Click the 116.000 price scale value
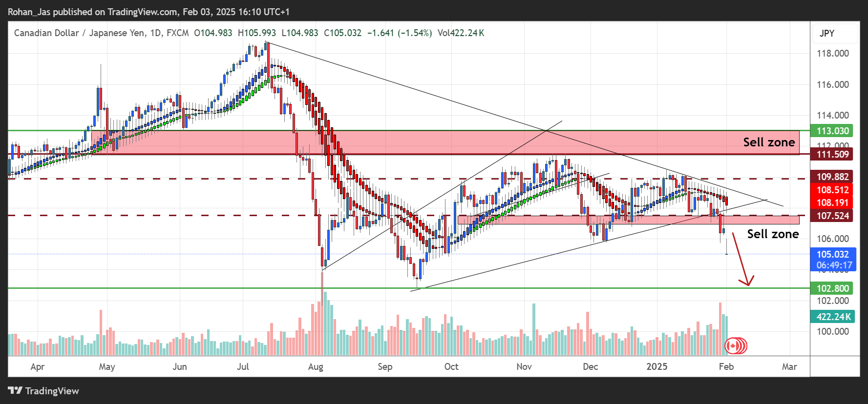The height and width of the screenshot is (404, 868). pos(833,84)
